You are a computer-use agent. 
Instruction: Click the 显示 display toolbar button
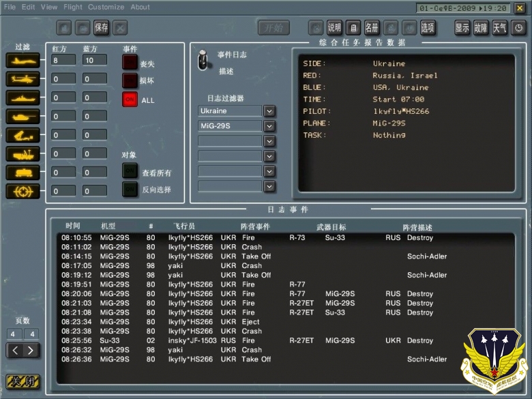click(462, 28)
